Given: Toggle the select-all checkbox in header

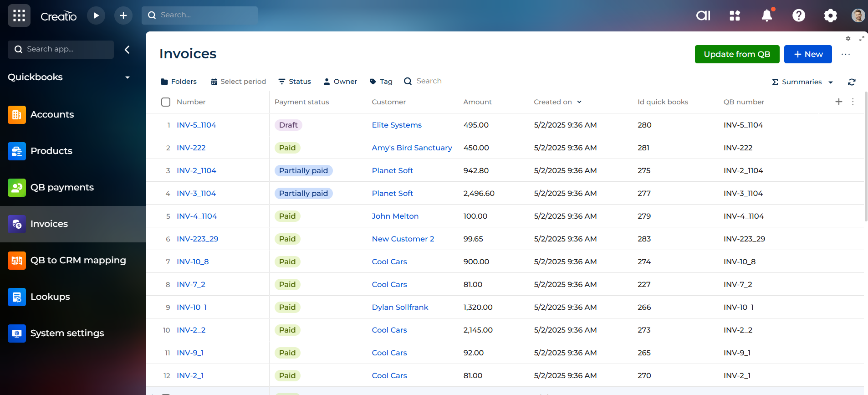Looking at the screenshot, I should click(x=166, y=102).
